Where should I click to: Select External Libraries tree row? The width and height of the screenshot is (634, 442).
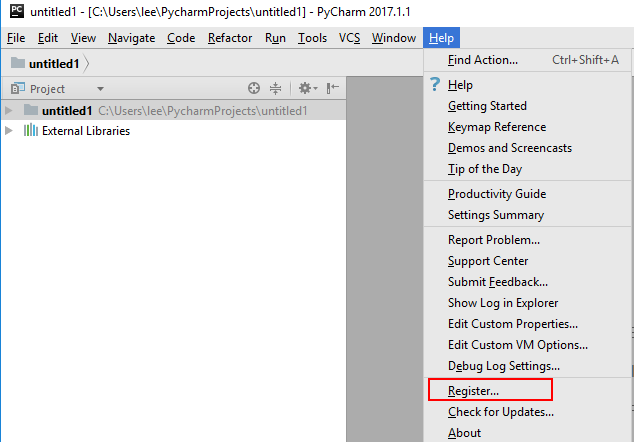point(174,131)
